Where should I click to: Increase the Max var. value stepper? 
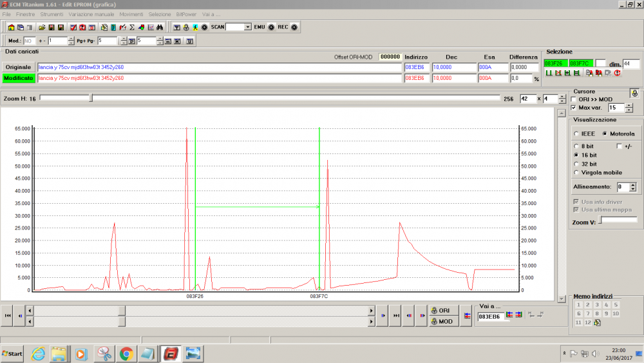(629, 105)
